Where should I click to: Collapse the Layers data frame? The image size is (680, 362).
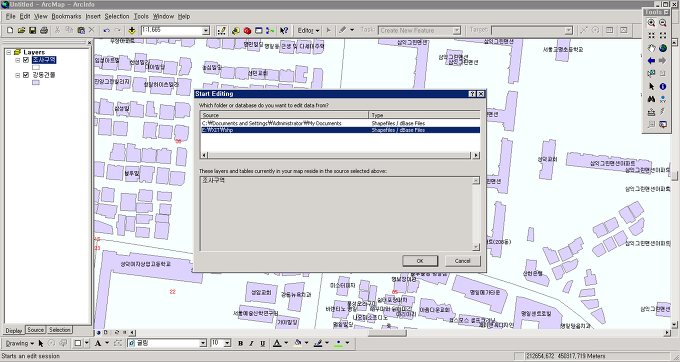coord(8,52)
